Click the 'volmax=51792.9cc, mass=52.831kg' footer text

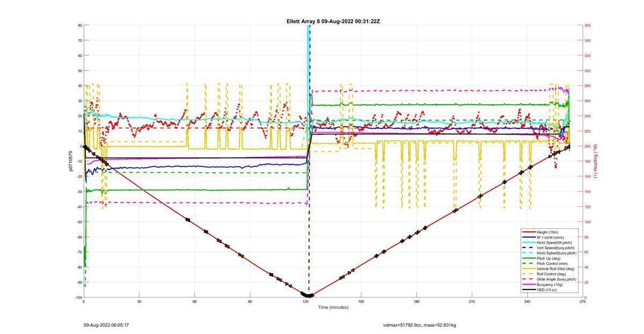coord(419,325)
